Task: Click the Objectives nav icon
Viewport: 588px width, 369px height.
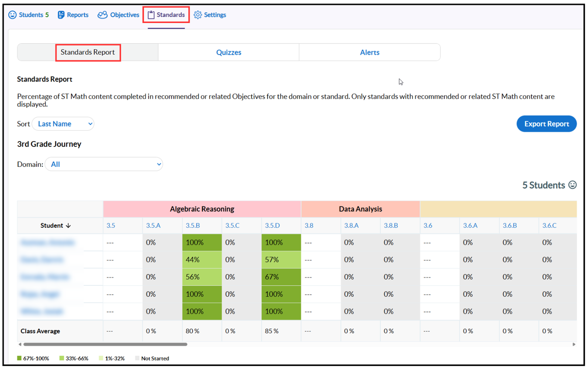Action: [x=102, y=15]
